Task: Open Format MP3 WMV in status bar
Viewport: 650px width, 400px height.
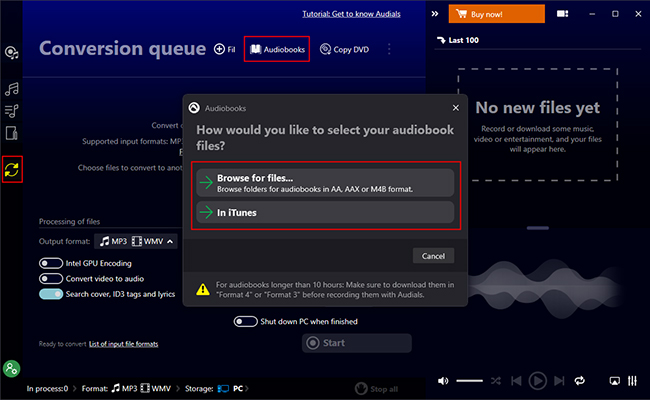Action: (x=126, y=388)
